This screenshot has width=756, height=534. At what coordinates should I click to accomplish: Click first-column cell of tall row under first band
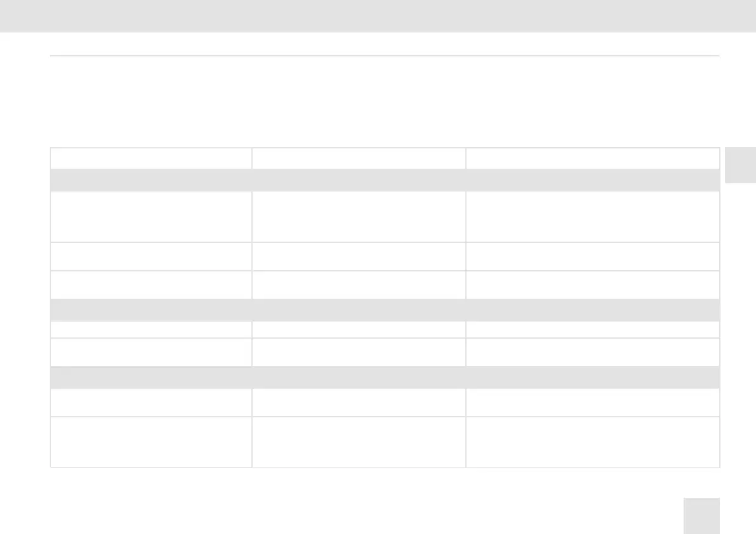coord(151,216)
